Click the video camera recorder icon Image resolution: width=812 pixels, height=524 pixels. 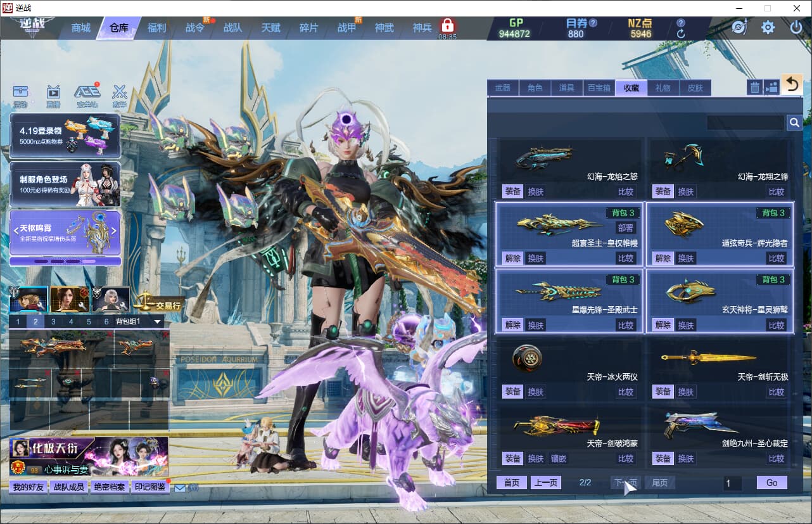coord(771,87)
